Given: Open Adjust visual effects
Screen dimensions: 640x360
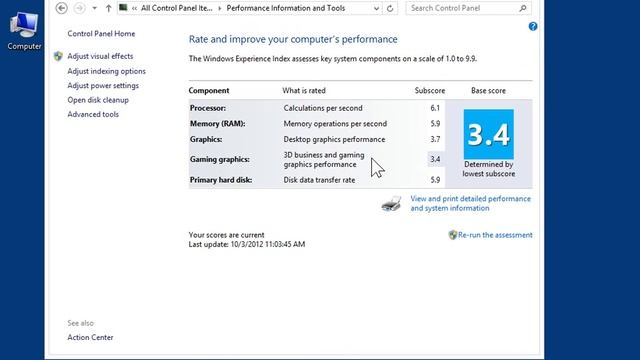Looking at the screenshot, I should (100, 56).
